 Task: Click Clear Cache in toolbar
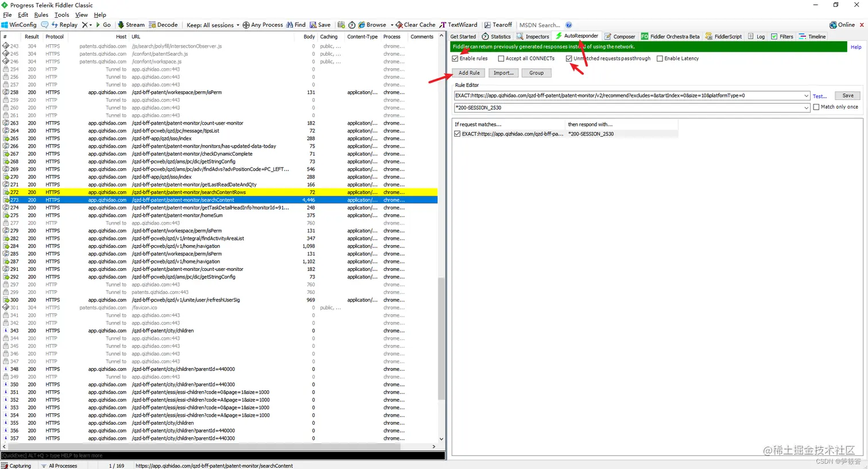point(416,25)
